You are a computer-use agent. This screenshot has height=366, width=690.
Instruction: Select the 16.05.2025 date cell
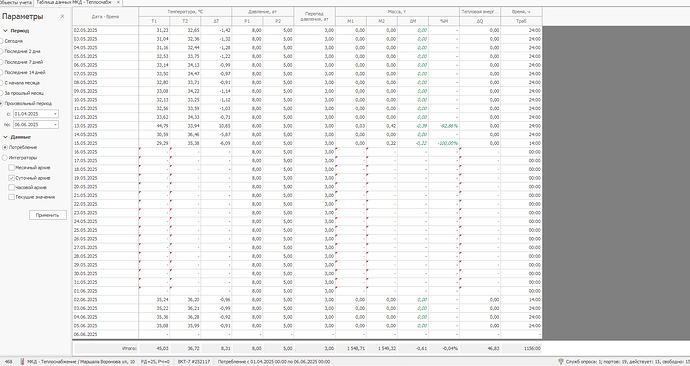106,152
